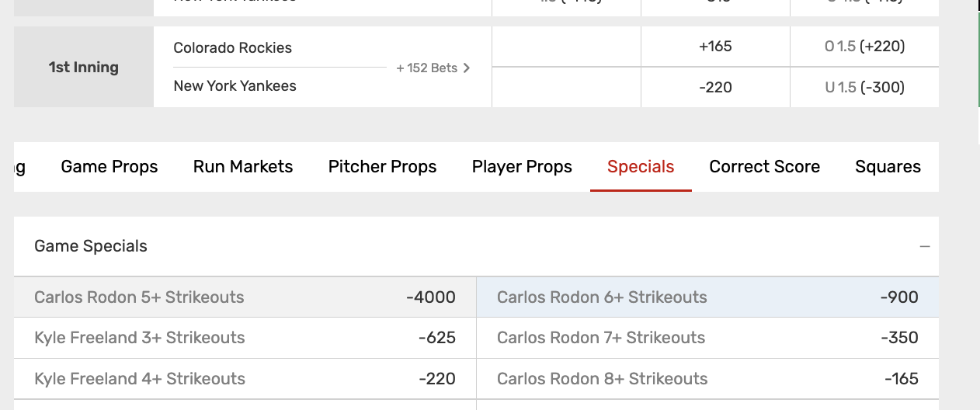Click the 1st Inning row label
The height and width of the screenshot is (410, 980).
tap(84, 68)
